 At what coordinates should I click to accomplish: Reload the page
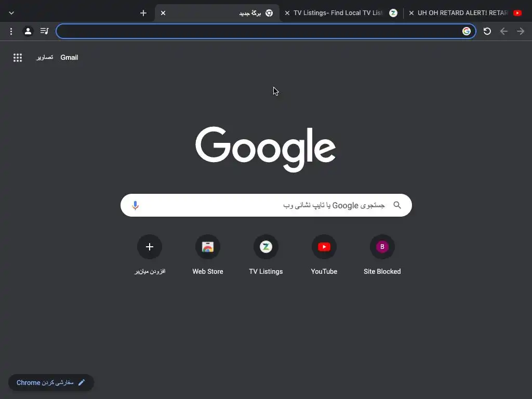[487, 31]
